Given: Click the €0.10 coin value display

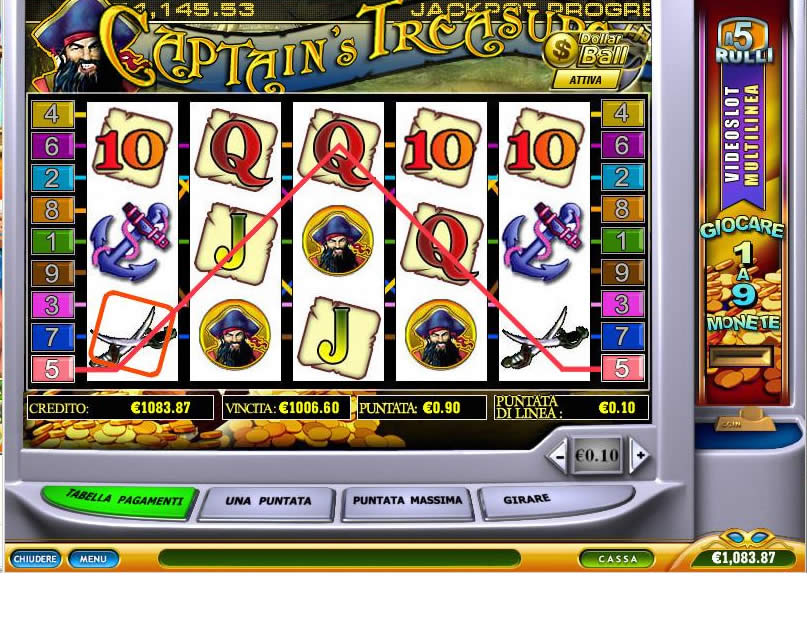Looking at the screenshot, I should tap(597, 455).
